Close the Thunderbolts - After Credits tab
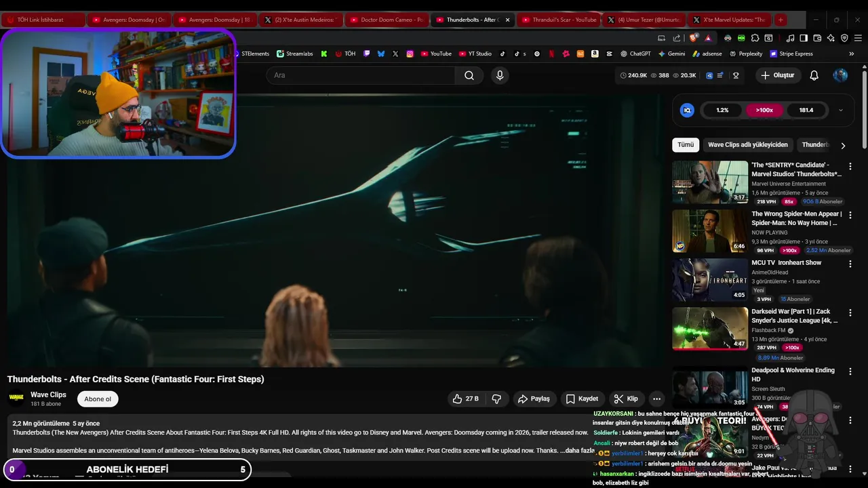868x488 pixels. click(507, 20)
